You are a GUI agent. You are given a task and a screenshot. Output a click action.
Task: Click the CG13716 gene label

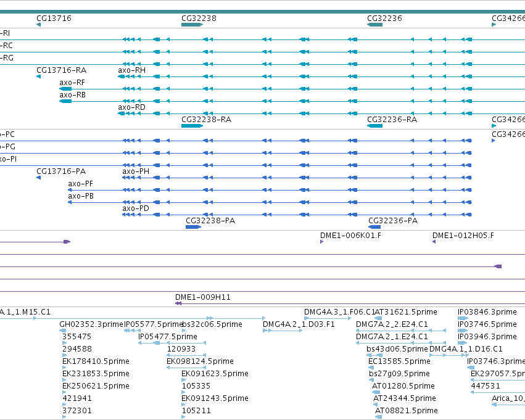[x=54, y=19]
